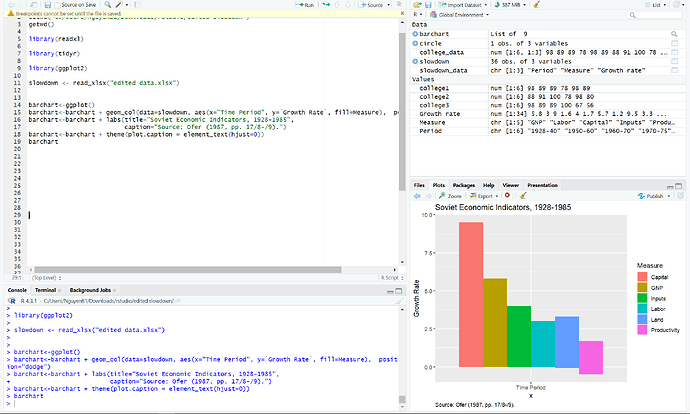Click the Source button
The image size is (690, 414).
[x=371, y=5]
